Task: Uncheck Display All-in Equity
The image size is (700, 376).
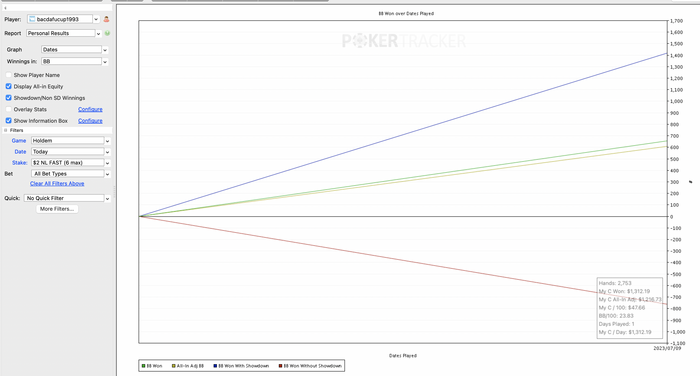Action: [x=8, y=86]
